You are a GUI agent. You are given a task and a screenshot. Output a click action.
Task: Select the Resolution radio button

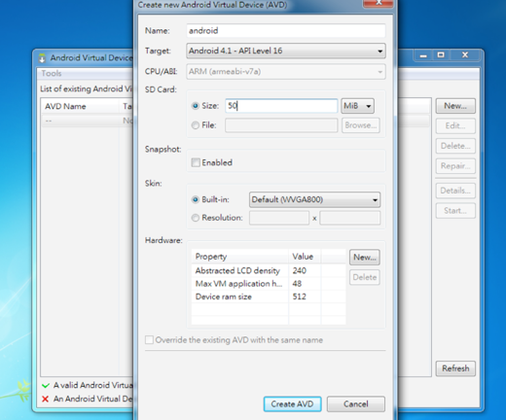(x=196, y=218)
